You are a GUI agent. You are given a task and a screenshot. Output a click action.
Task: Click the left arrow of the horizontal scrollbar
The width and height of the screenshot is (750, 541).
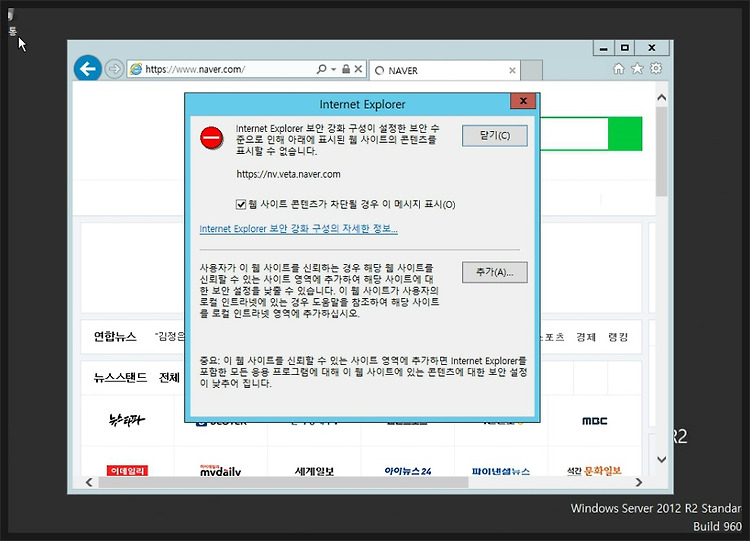[x=89, y=482]
